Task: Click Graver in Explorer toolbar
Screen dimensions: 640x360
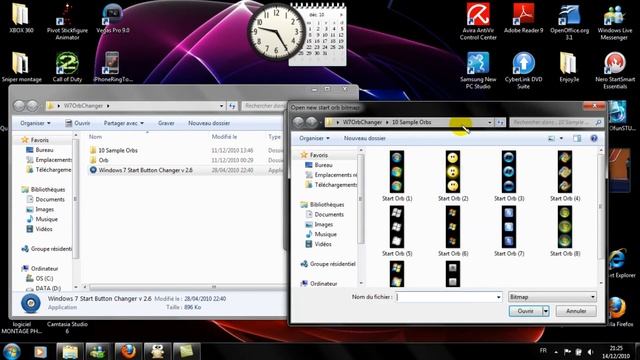Action: (166, 123)
